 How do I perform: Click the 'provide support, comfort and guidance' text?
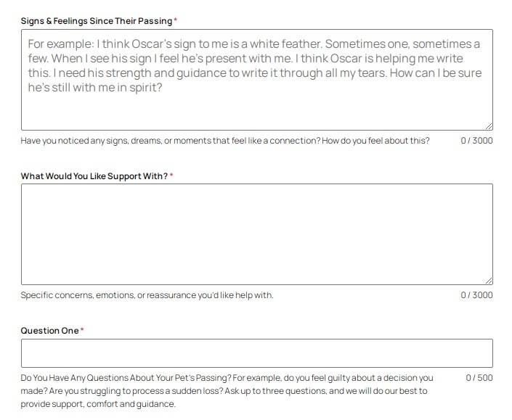98,404
